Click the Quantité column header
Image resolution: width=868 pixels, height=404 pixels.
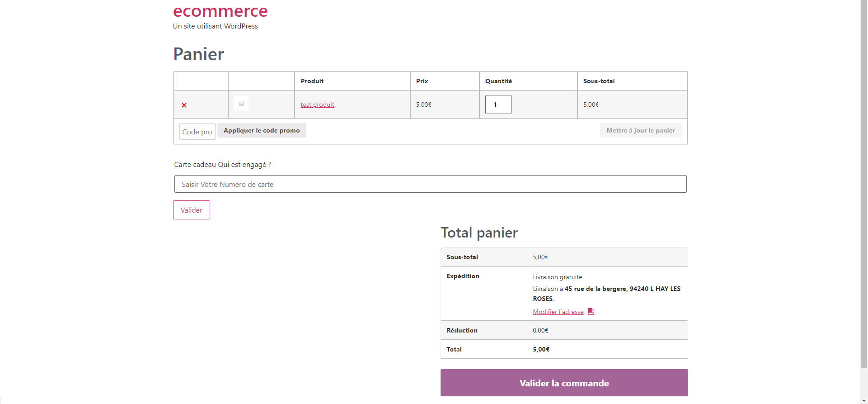point(498,81)
